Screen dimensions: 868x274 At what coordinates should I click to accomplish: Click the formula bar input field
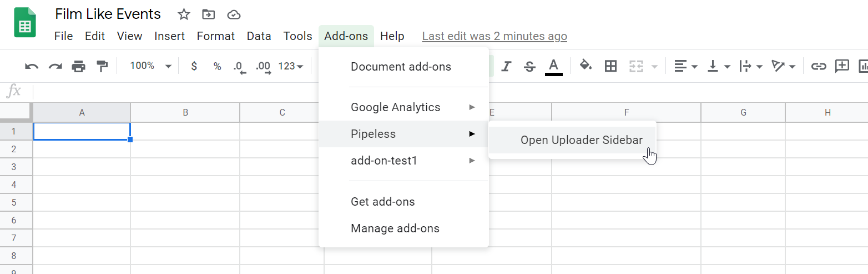[x=444, y=92]
